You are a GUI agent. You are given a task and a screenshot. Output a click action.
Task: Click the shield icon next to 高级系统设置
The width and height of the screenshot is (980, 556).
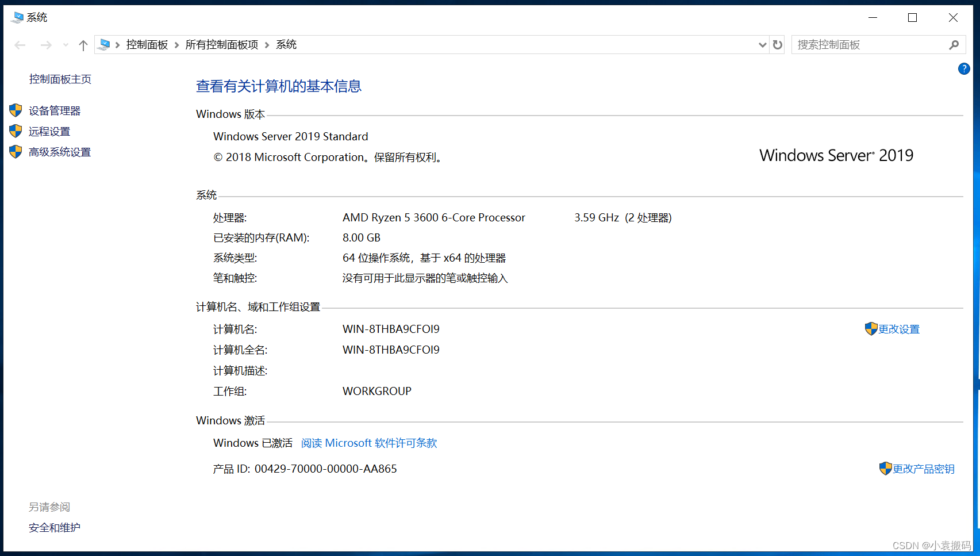(x=16, y=152)
